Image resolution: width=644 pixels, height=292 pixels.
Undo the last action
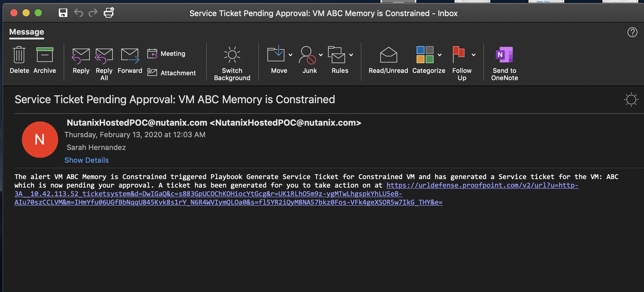[x=79, y=13]
